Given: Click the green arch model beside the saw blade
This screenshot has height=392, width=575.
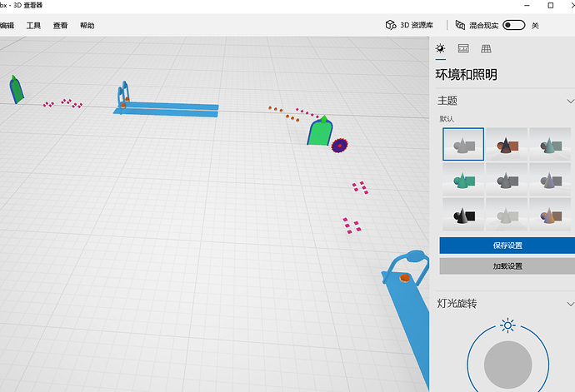Looking at the screenshot, I should (320, 131).
